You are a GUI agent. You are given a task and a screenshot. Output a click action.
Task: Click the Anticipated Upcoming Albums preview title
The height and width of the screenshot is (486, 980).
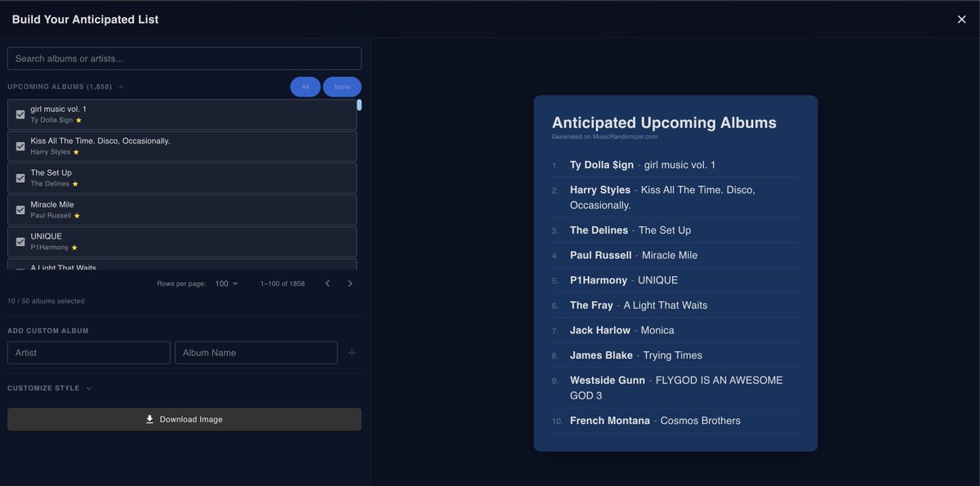tap(664, 123)
